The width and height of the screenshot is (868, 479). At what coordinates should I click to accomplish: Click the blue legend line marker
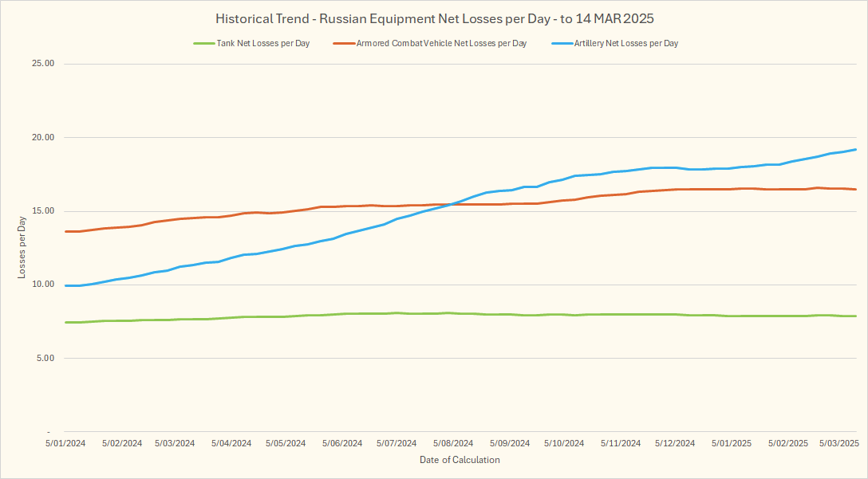(x=562, y=43)
